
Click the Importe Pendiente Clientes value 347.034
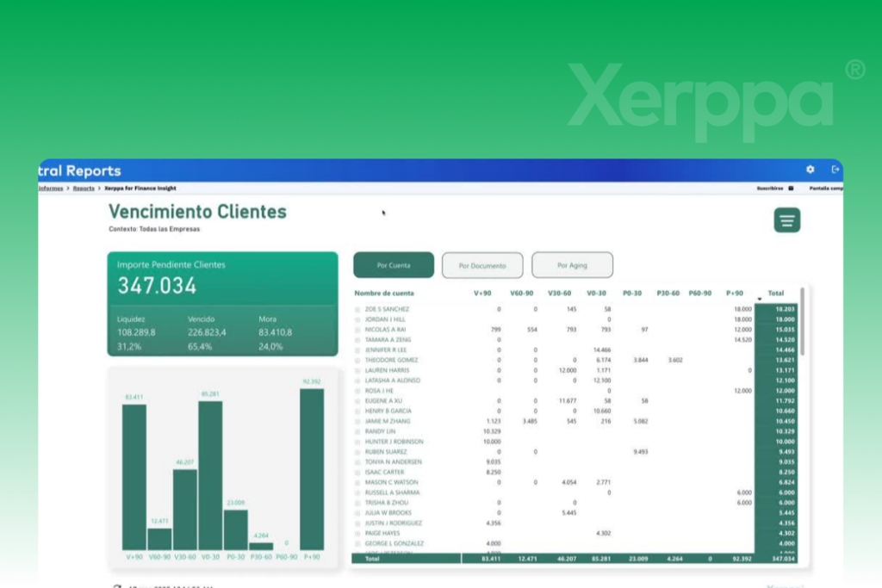point(157,286)
